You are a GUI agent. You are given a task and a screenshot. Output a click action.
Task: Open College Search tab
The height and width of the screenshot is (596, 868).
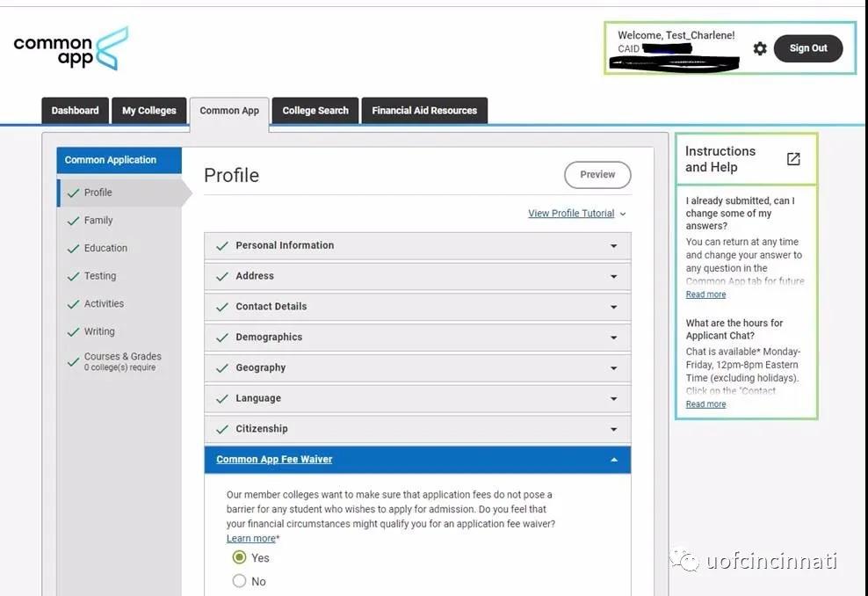315,111
